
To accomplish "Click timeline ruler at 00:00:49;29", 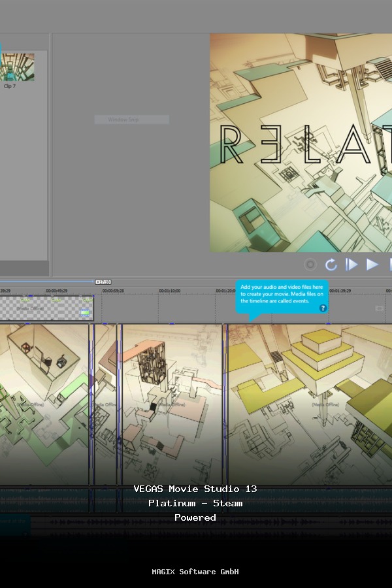I will pyautogui.click(x=57, y=291).
